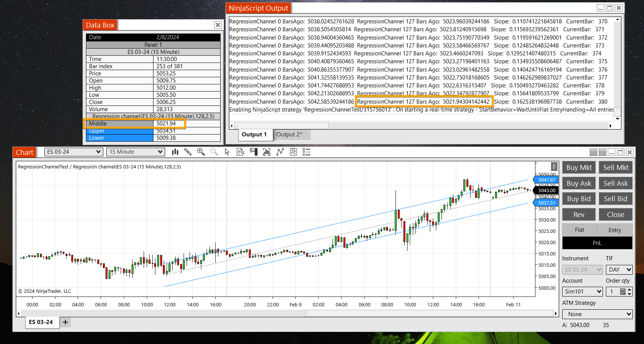Click the zoom in magnifier icon
Screen dimensions: 644x344
[201, 152]
